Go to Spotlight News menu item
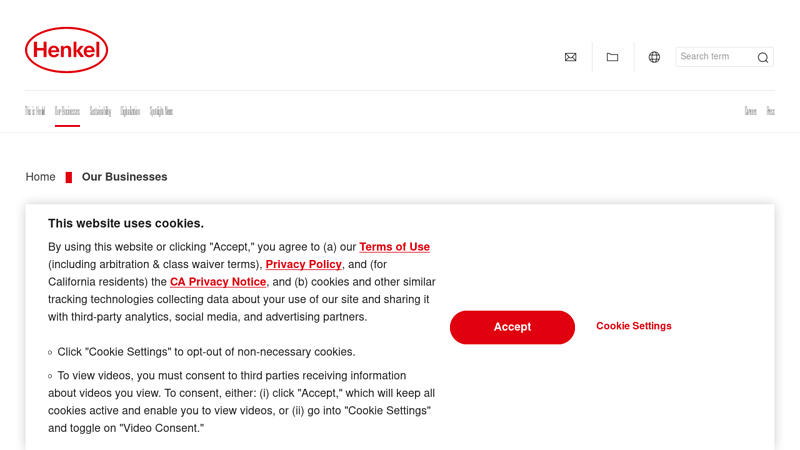This screenshot has height=450, width=800. [x=161, y=111]
